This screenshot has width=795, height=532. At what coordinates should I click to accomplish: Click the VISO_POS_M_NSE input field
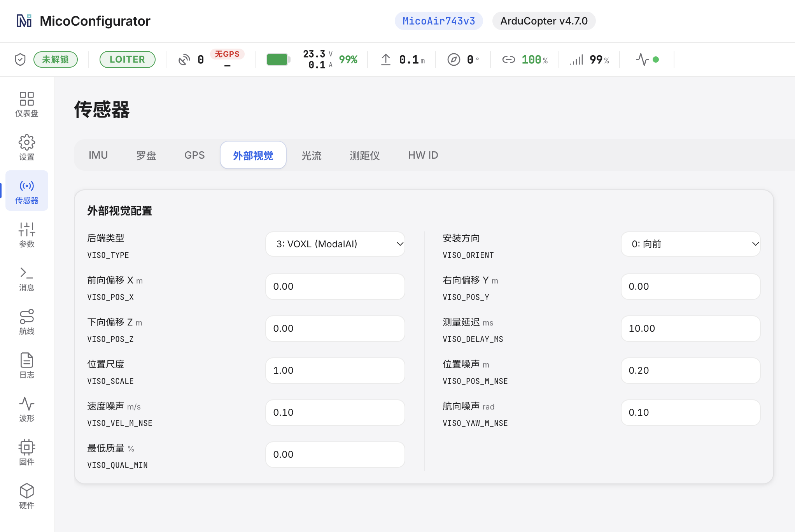click(691, 371)
